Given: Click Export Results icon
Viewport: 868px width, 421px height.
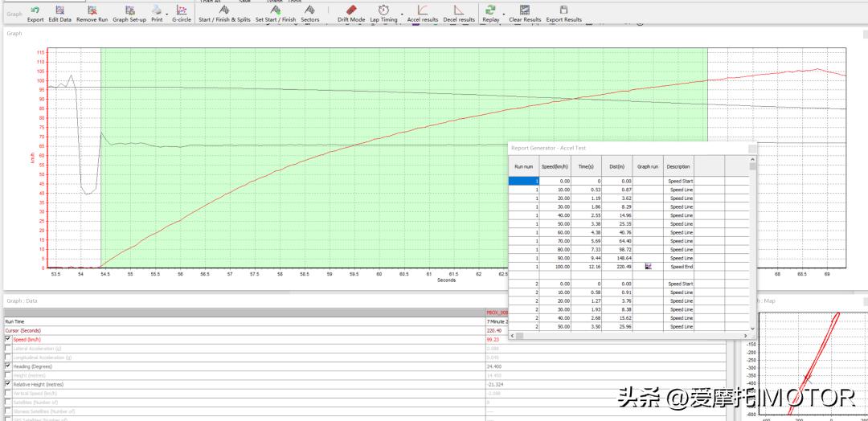Looking at the screenshot, I should tap(563, 10).
